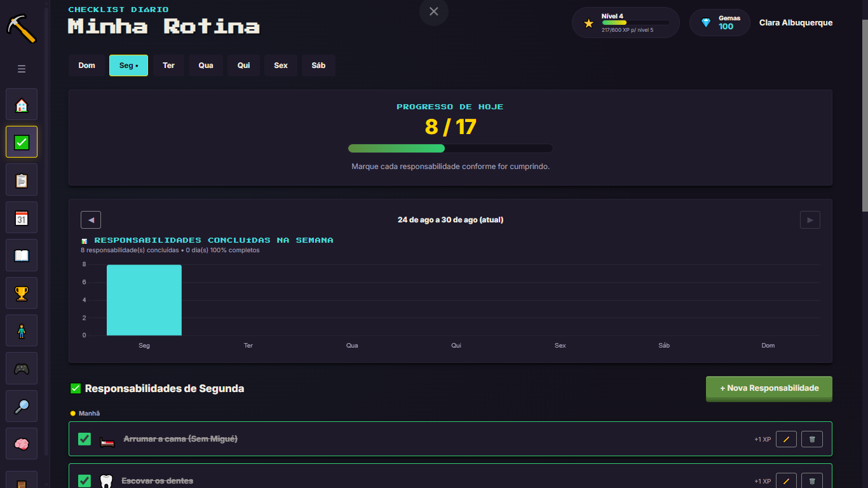This screenshot has width=868, height=488.
Task: Go to the house home page icon
Action: (22, 104)
